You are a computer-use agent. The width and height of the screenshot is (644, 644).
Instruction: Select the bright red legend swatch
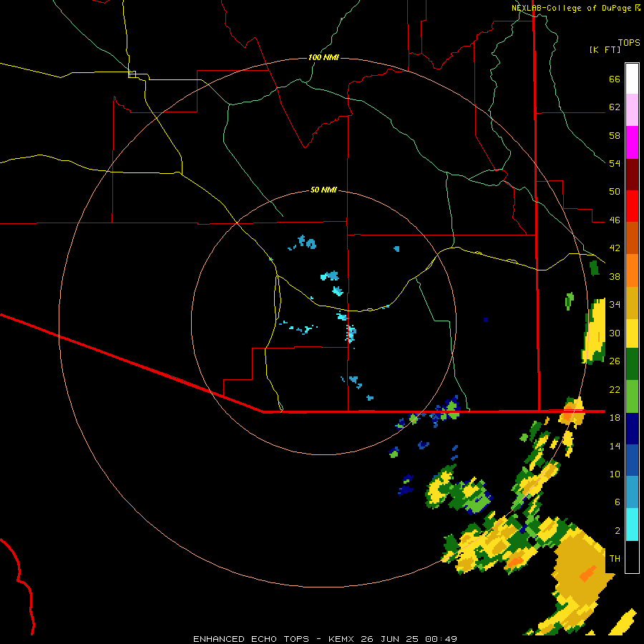pyautogui.click(x=632, y=206)
